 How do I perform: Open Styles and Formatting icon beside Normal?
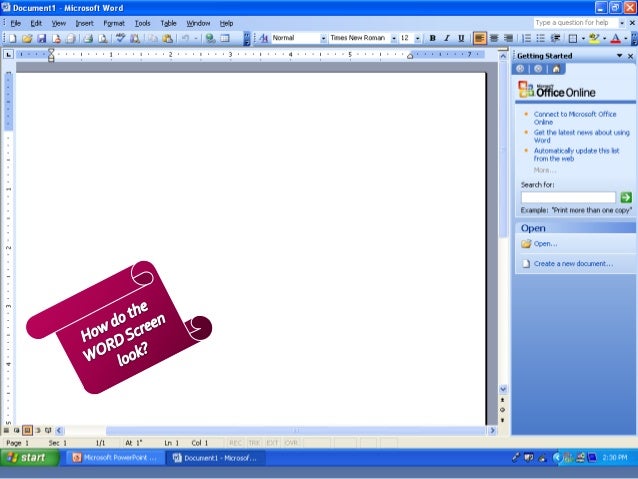(263, 38)
